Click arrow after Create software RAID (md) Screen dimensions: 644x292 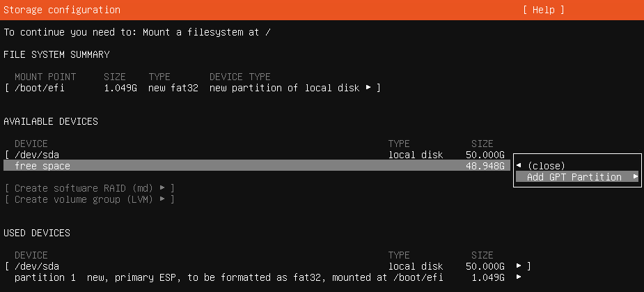tap(163, 187)
